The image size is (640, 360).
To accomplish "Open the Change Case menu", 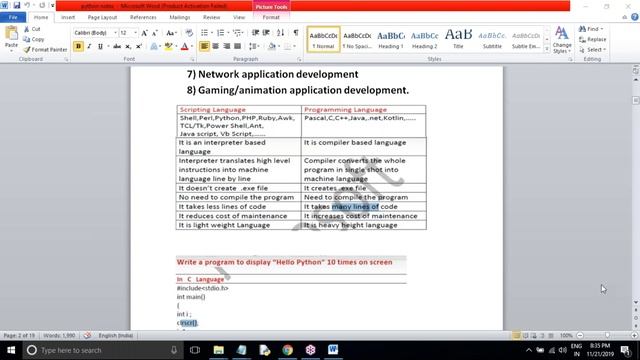I will [171, 33].
